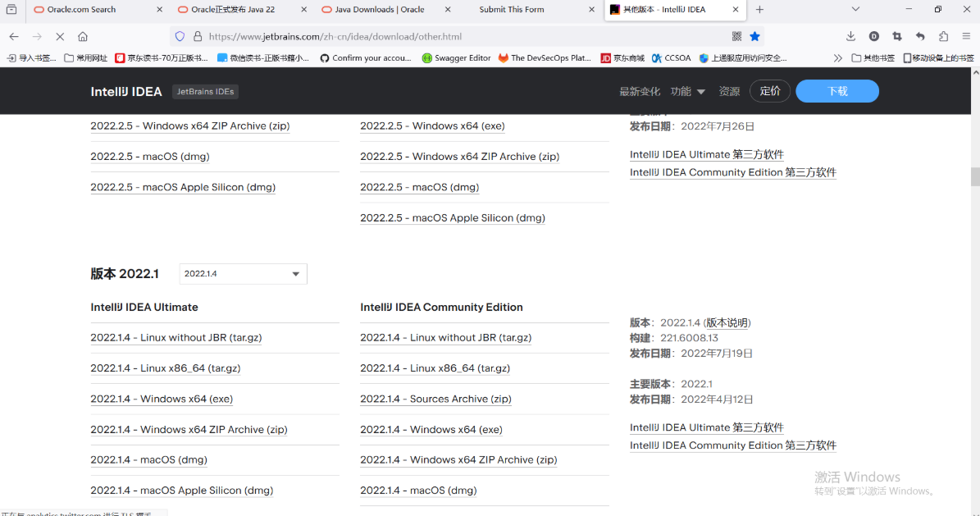Close the Oracle.com Search tab
This screenshot has height=516, width=980.
click(x=159, y=9)
